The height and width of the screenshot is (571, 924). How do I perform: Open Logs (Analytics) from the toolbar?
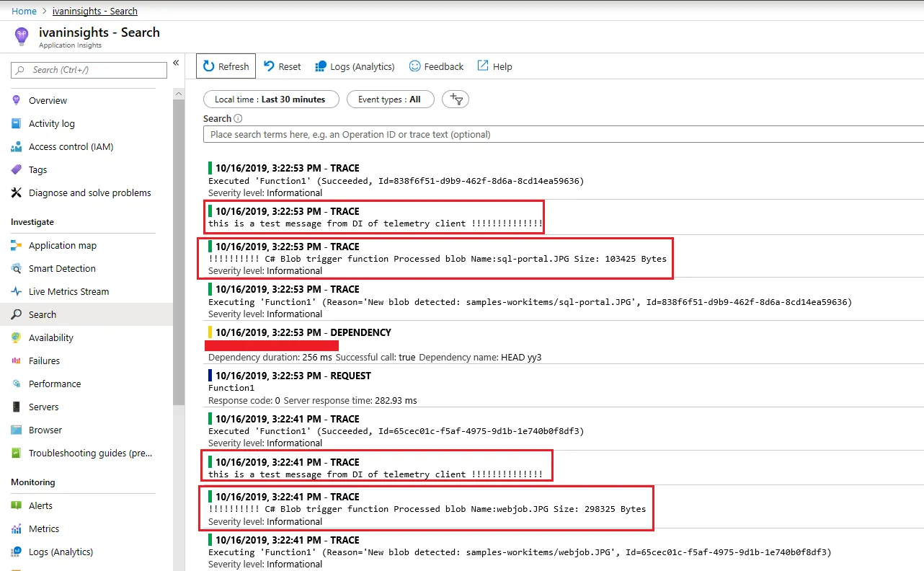tap(355, 66)
